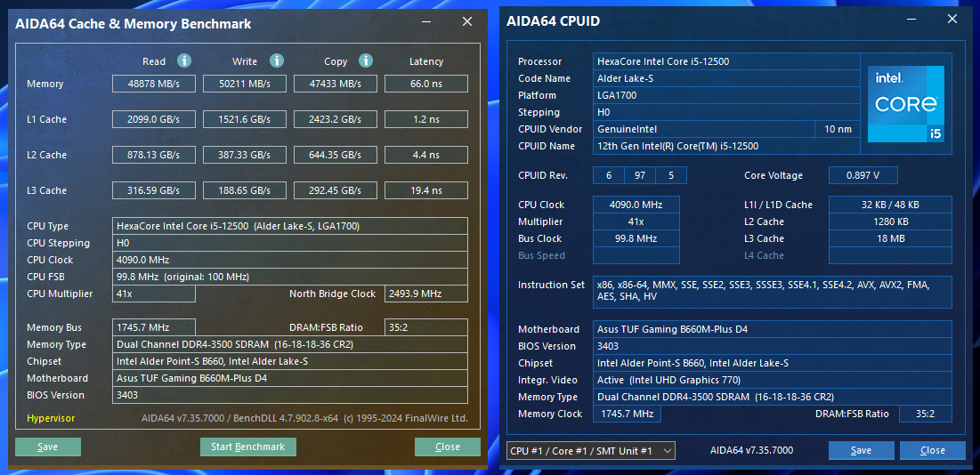Click AIDA64 v7.35.7000 version text in CPUID window

(752, 450)
